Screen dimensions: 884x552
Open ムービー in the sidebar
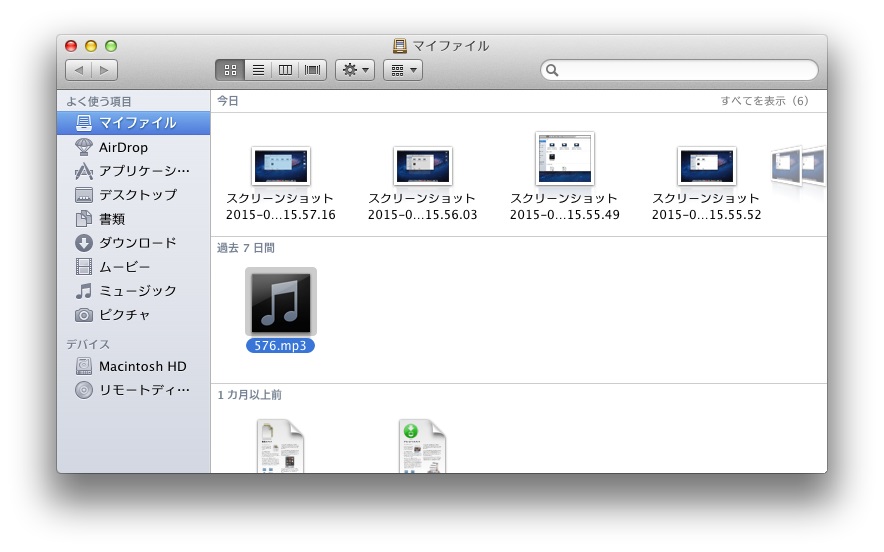pos(134,267)
